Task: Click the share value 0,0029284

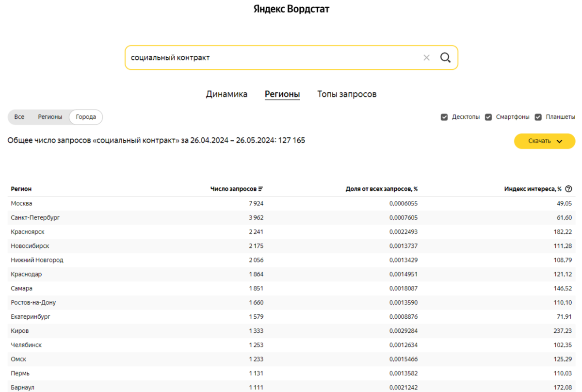Action: pyautogui.click(x=404, y=330)
